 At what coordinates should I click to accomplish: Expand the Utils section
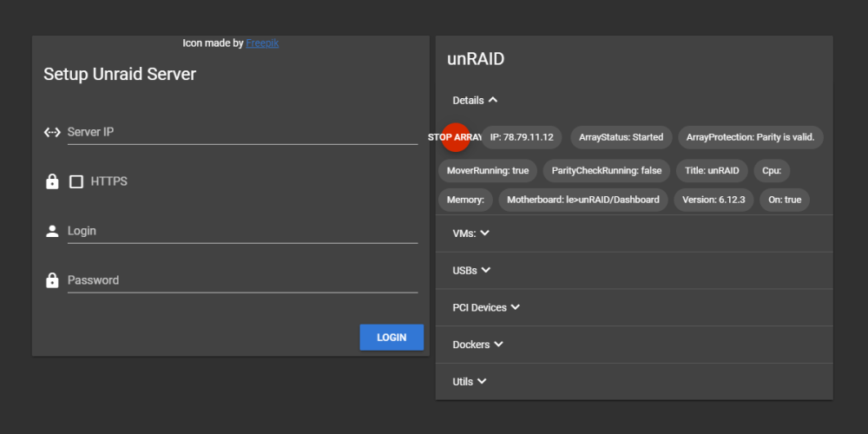click(x=470, y=381)
